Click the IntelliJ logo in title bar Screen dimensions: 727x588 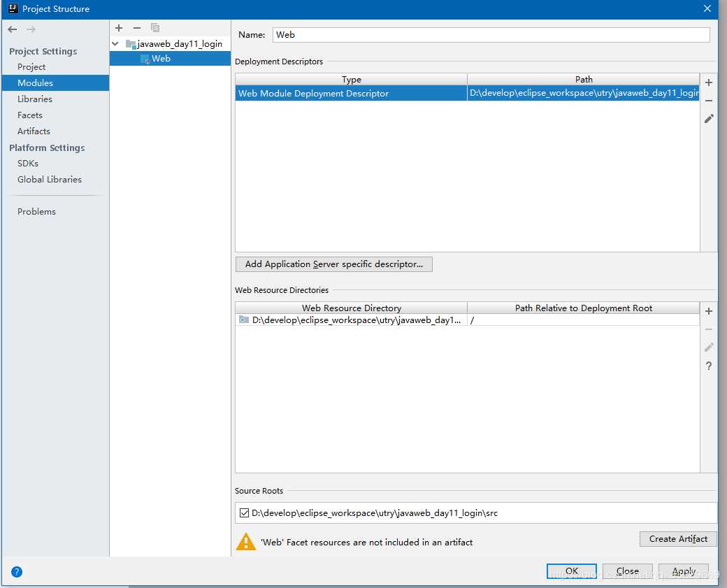click(13, 8)
